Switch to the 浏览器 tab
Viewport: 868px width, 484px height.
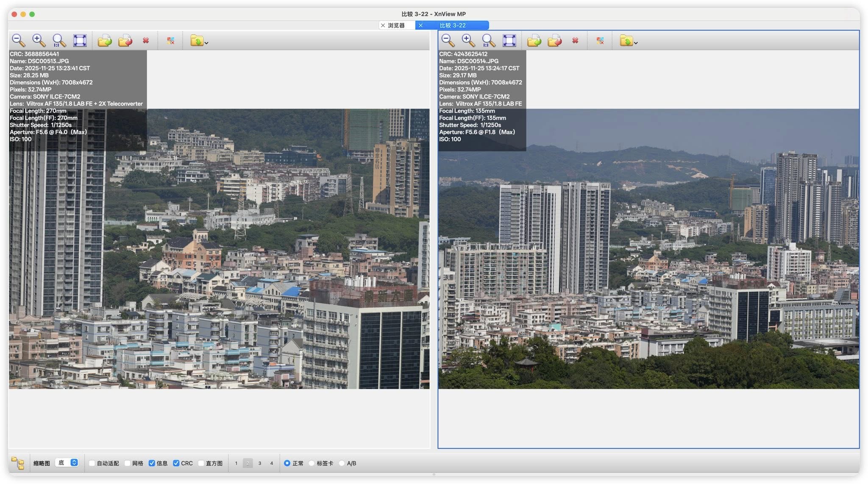(396, 25)
